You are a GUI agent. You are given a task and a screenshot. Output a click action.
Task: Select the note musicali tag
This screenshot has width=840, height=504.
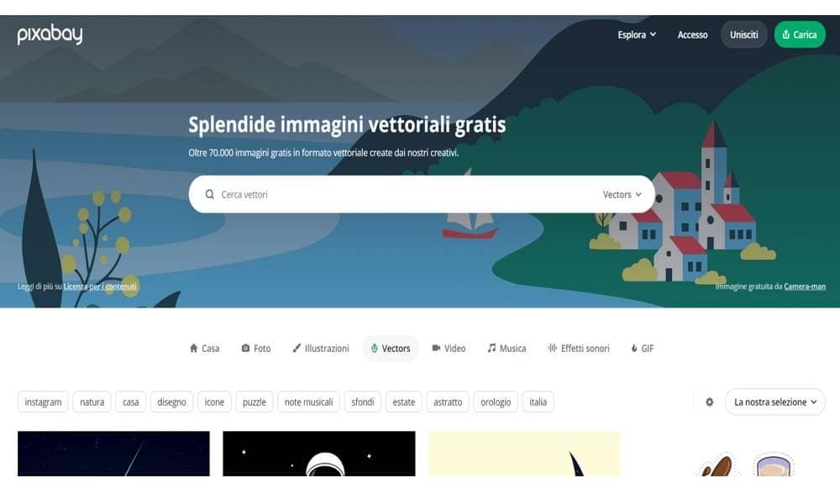(308, 402)
